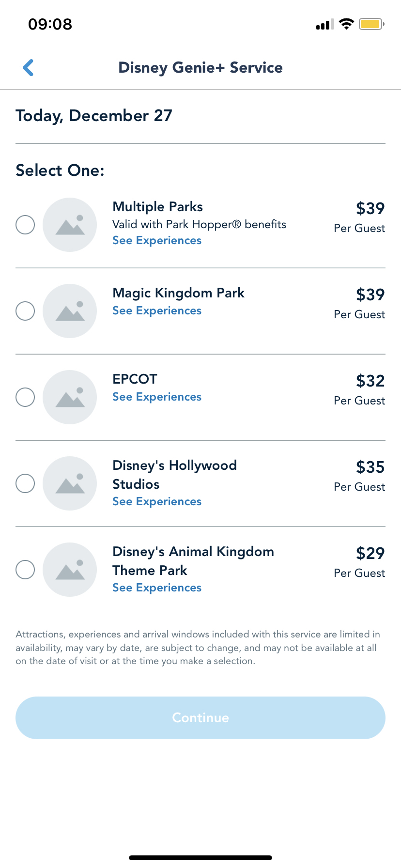This screenshot has width=401, height=868.
Task: Show See Experiences for Animal Kingdom
Action: click(157, 588)
